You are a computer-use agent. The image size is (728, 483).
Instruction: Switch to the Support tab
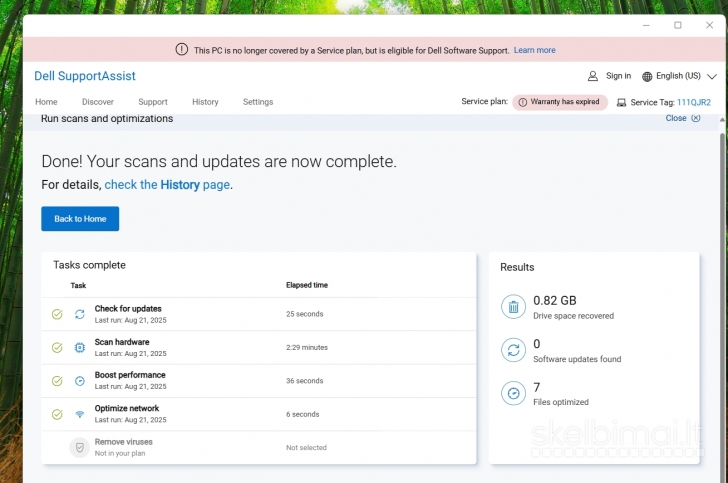(153, 102)
